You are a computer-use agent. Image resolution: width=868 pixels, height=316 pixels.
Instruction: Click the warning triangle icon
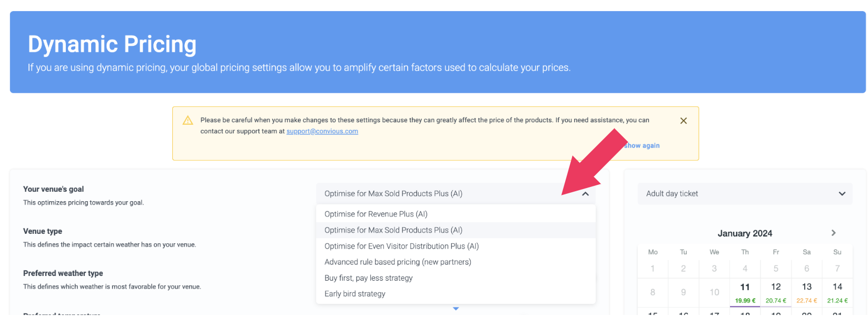188,121
